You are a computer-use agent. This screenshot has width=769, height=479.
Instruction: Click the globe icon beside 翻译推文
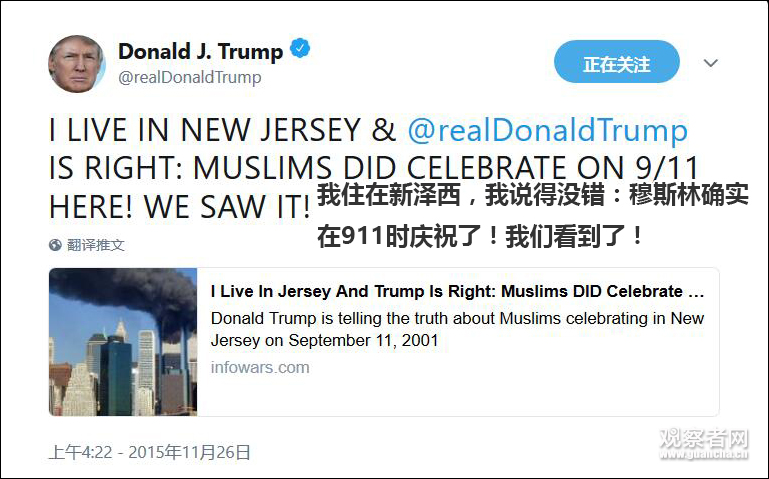pyautogui.click(x=55, y=245)
